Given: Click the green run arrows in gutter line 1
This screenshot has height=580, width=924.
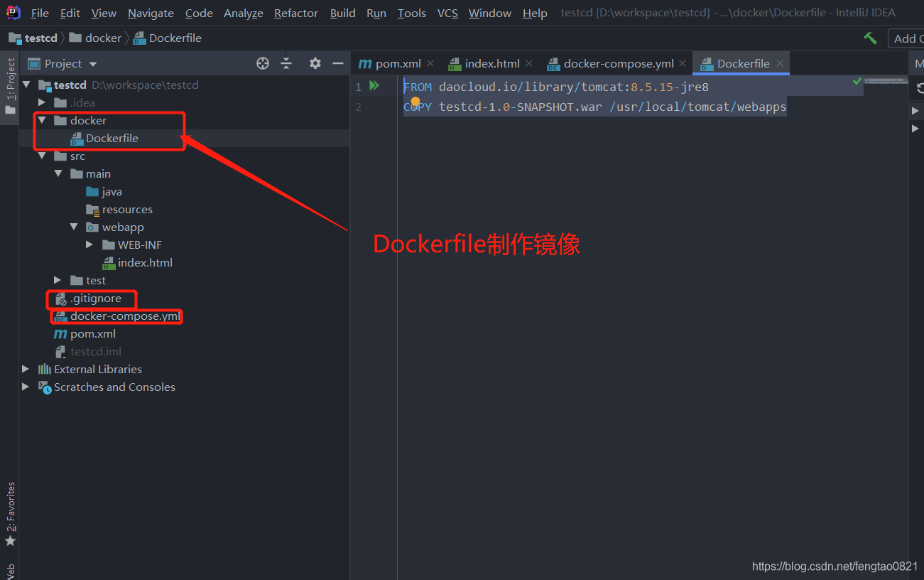Looking at the screenshot, I should 374,86.
